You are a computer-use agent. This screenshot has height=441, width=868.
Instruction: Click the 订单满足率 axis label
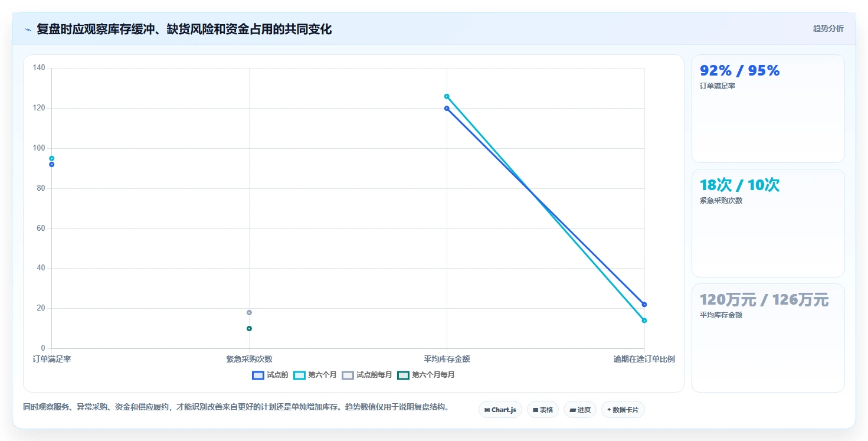pyautogui.click(x=52, y=359)
